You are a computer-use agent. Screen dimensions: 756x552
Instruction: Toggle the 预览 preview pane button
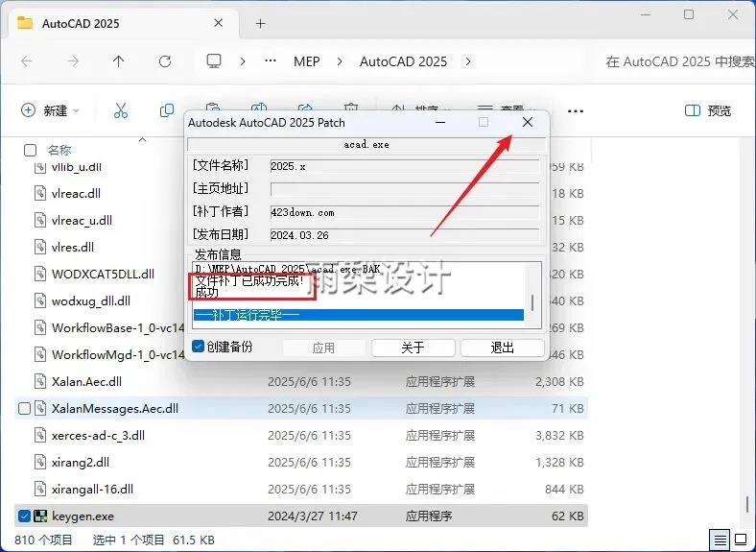pyautogui.click(x=708, y=111)
